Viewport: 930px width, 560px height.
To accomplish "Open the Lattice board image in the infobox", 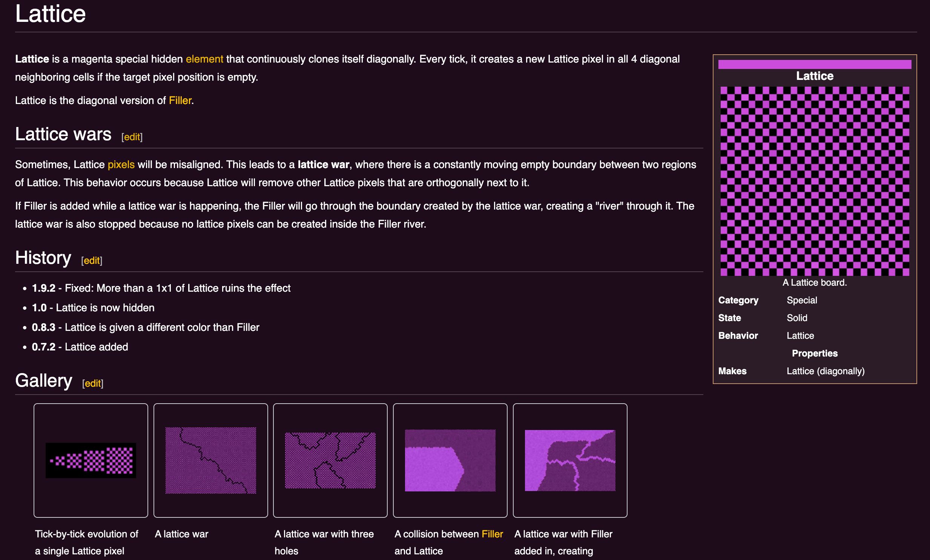I will tap(815, 181).
